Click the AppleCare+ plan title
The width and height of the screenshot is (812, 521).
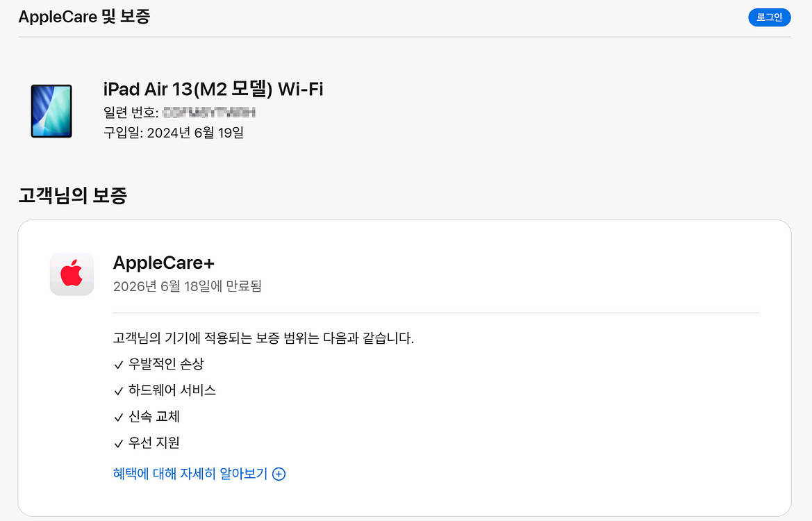tap(163, 263)
